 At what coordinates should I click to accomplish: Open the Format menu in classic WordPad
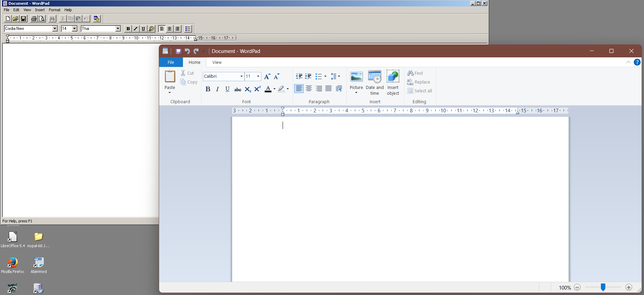point(54,10)
